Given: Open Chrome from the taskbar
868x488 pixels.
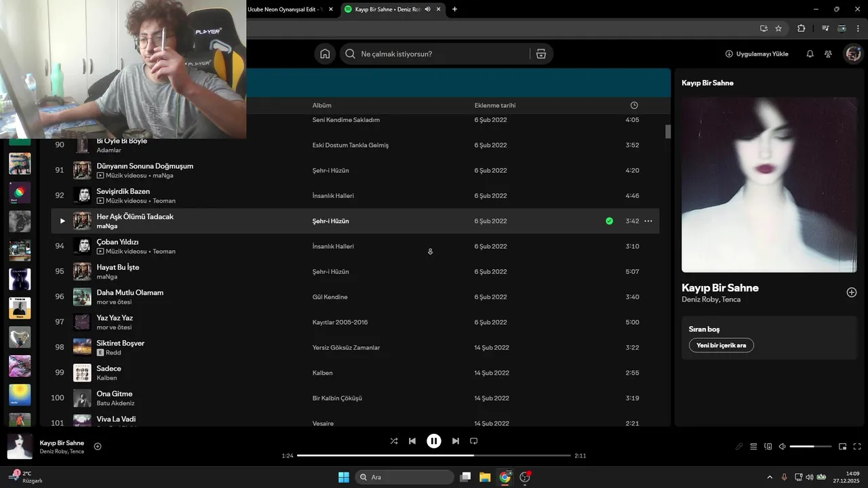Looking at the screenshot, I should pos(505,477).
